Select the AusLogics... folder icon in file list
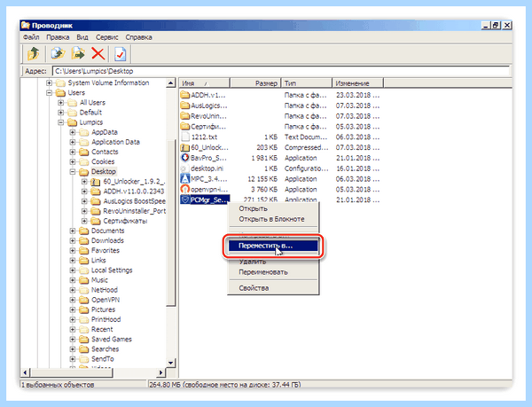532x407 pixels. pos(185,106)
